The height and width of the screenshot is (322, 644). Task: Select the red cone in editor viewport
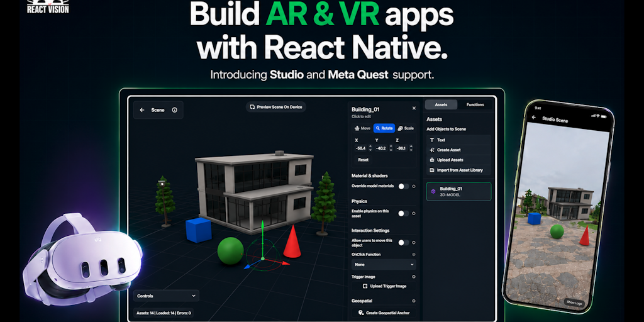point(292,242)
